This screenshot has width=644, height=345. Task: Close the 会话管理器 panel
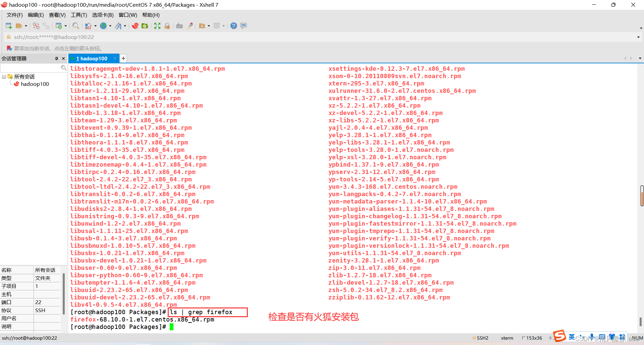pos(63,58)
